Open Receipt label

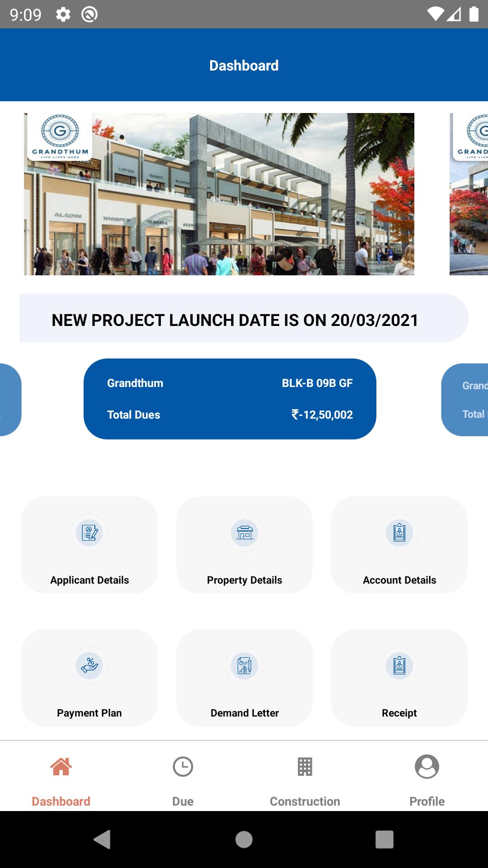coord(399,713)
